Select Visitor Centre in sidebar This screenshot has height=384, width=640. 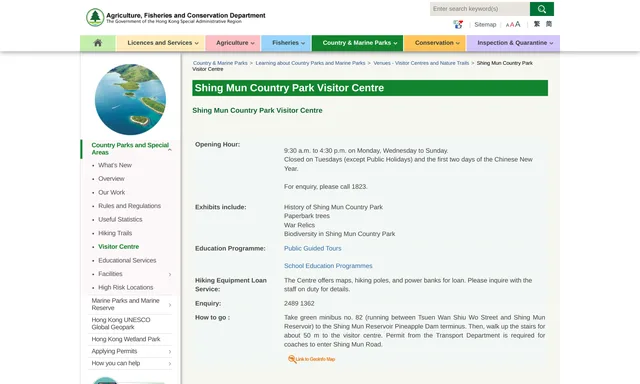118,246
